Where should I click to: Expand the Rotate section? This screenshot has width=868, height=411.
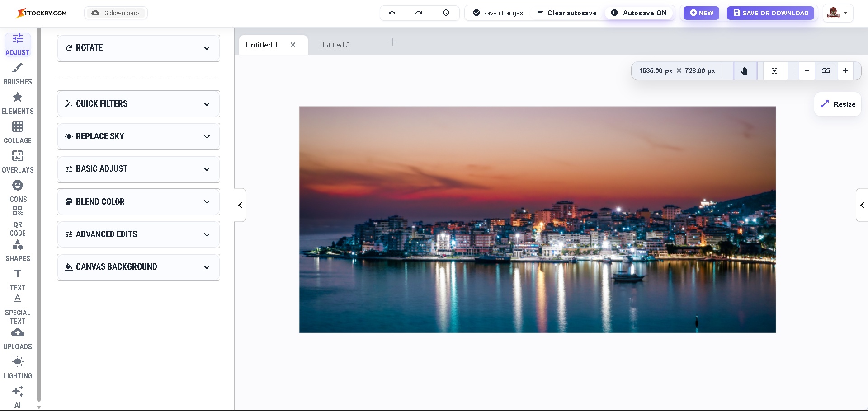click(138, 48)
